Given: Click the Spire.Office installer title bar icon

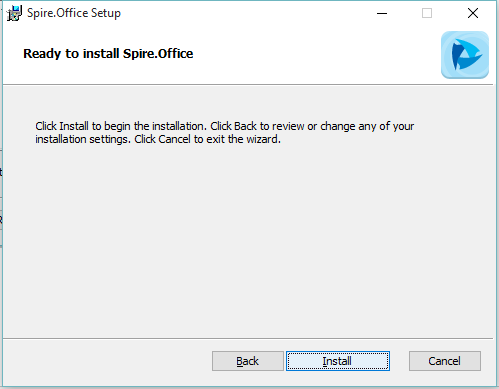Looking at the screenshot, I should [x=14, y=13].
